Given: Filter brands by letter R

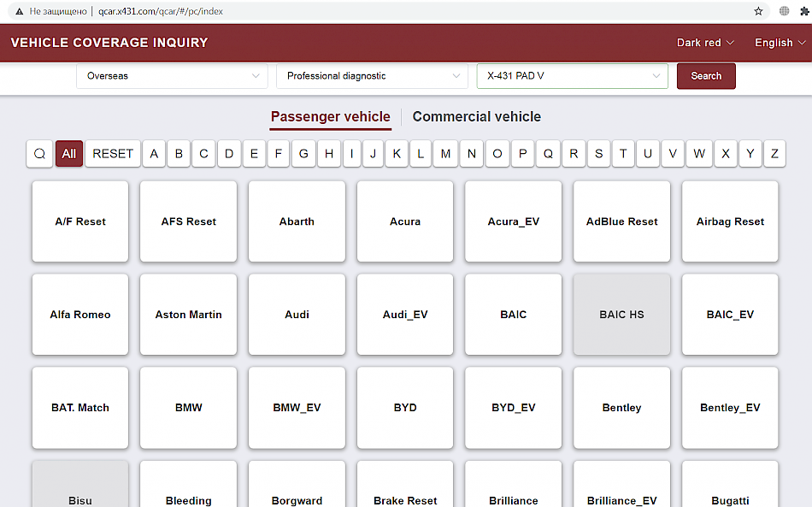Looking at the screenshot, I should coord(574,154).
